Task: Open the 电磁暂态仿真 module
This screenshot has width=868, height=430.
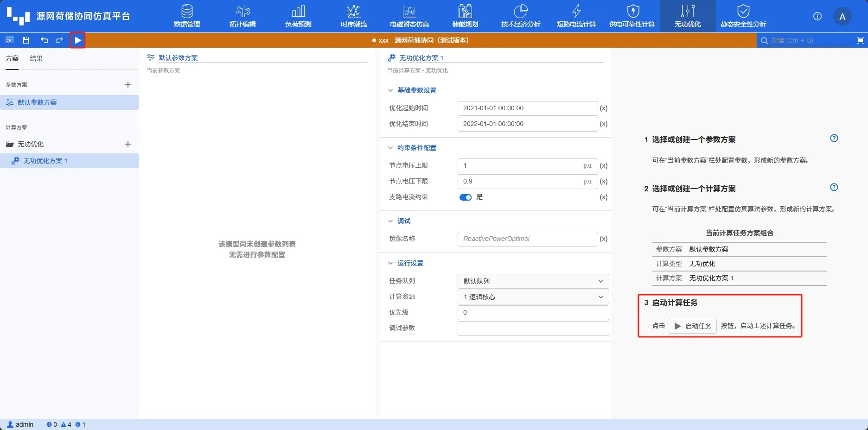Action: (409, 16)
